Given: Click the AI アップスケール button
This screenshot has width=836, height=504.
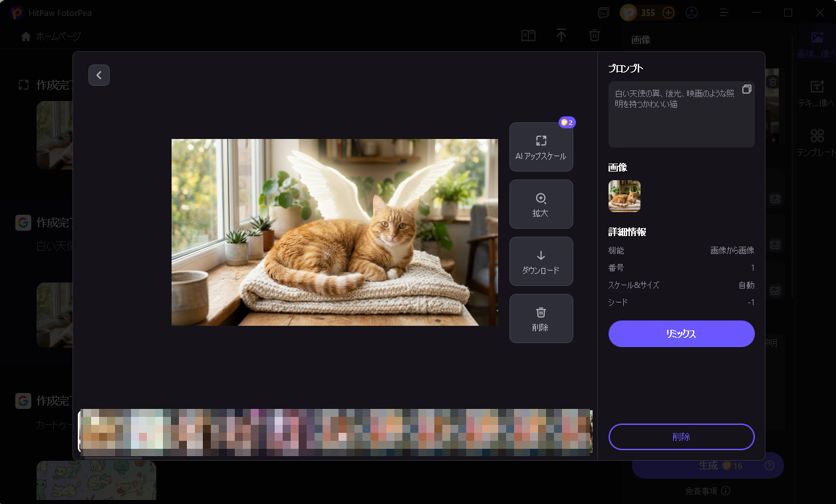Looking at the screenshot, I should tap(541, 147).
